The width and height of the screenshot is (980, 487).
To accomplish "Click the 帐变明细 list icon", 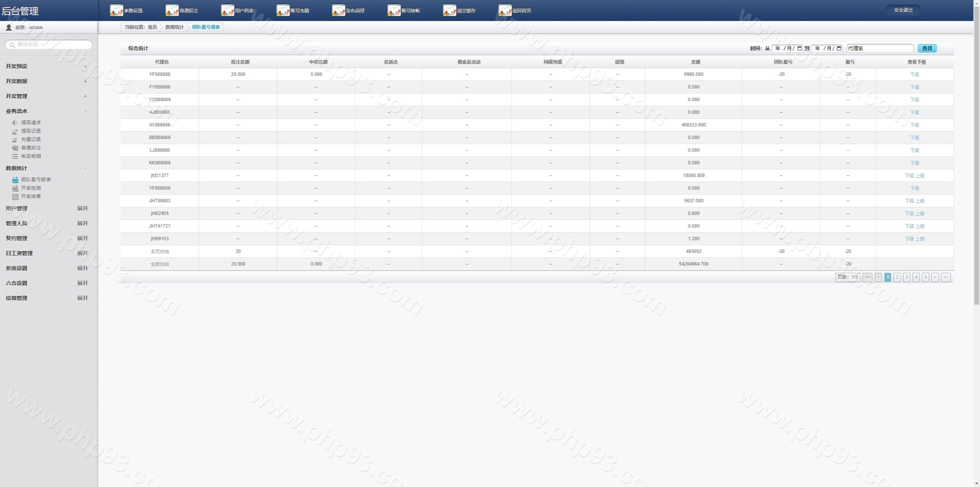I will [15, 156].
